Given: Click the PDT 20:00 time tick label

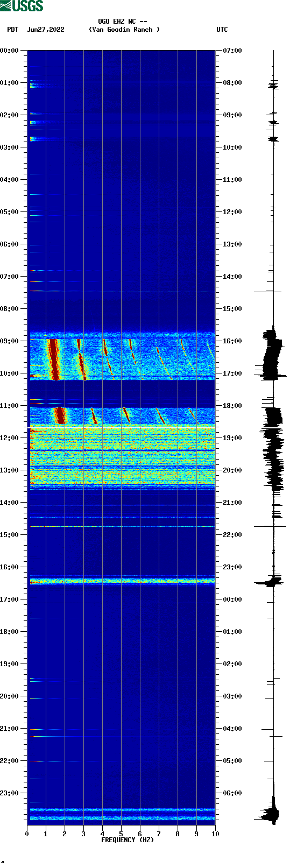Looking at the screenshot, I should coord(10,696).
